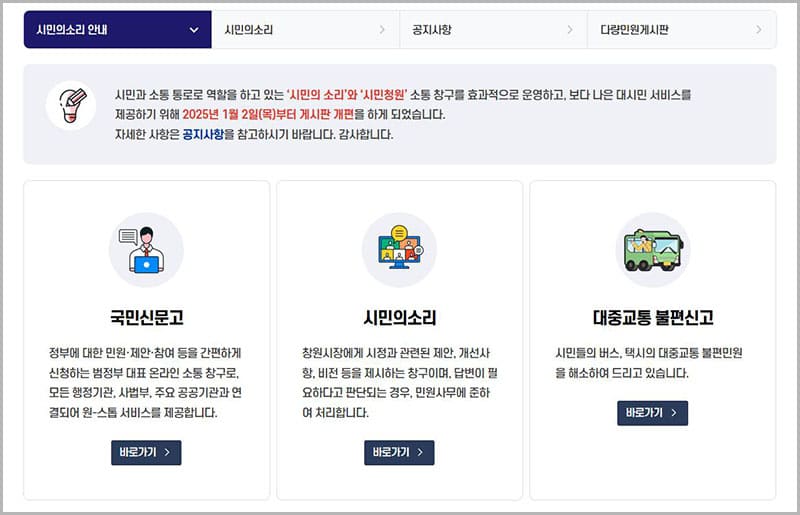Click the chevron beside 다량민원게시판 tab

coord(759,30)
